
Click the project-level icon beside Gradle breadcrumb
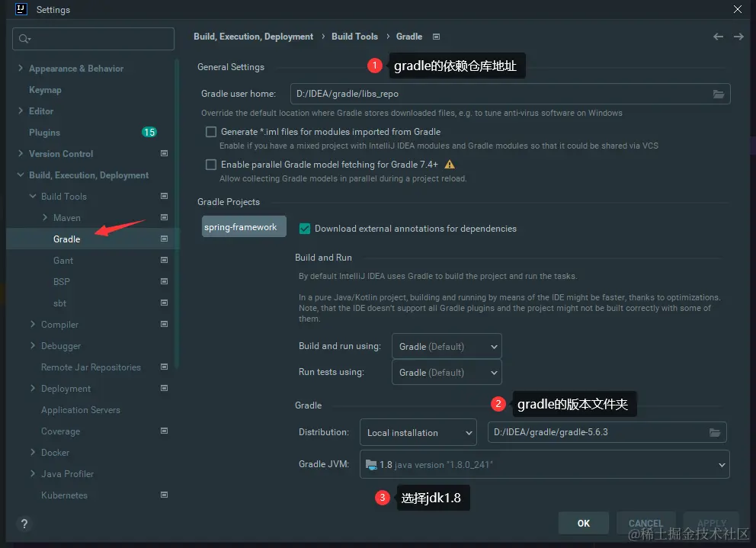pyautogui.click(x=437, y=37)
